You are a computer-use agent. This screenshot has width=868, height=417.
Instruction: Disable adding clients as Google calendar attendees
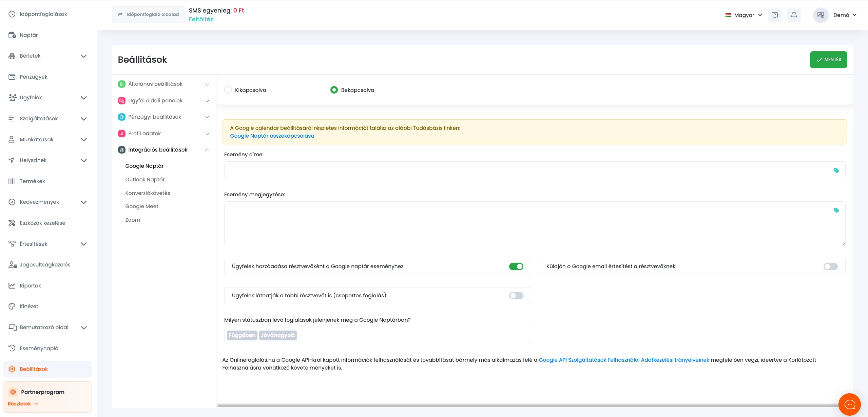click(516, 266)
